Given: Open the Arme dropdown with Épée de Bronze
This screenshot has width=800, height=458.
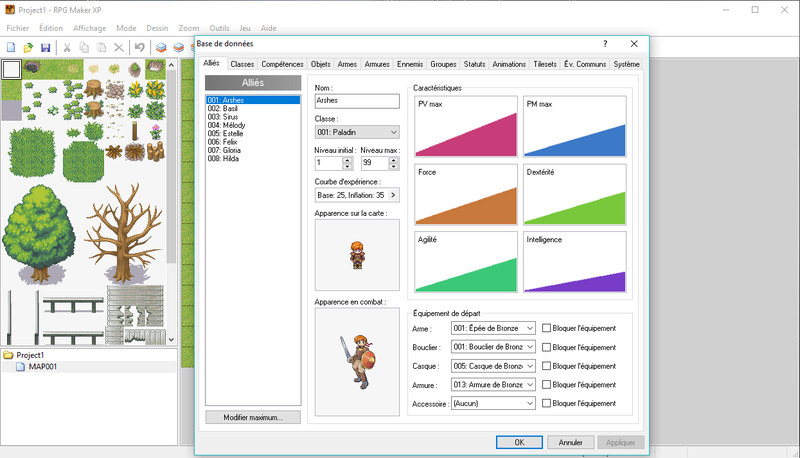Looking at the screenshot, I should click(x=493, y=328).
